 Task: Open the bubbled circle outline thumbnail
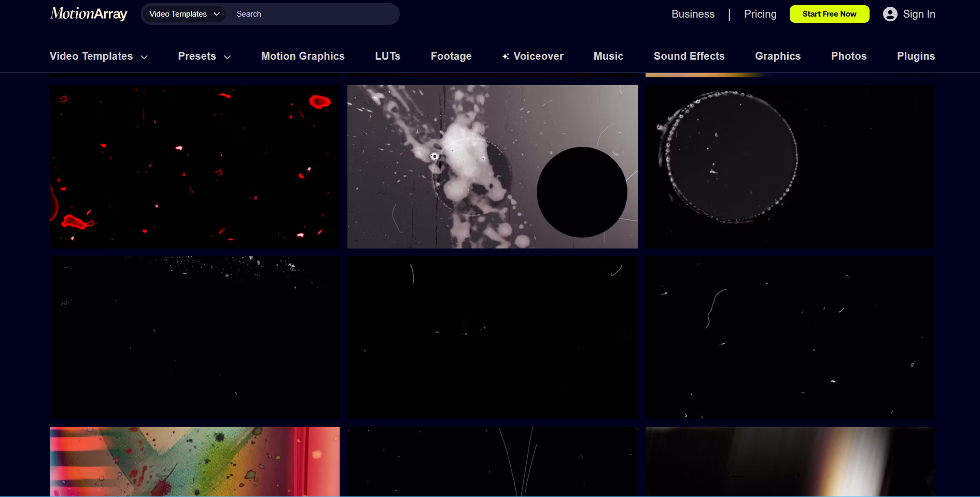[x=790, y=167]
